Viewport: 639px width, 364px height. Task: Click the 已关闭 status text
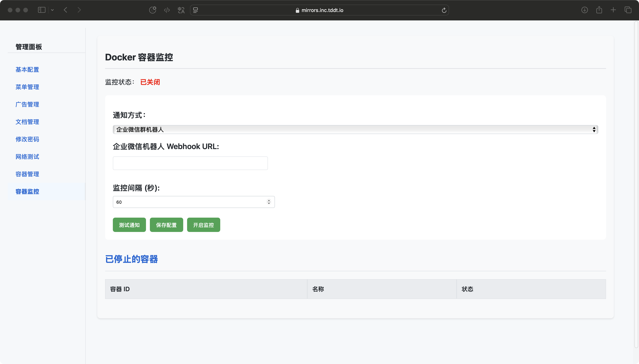[150, 82]
